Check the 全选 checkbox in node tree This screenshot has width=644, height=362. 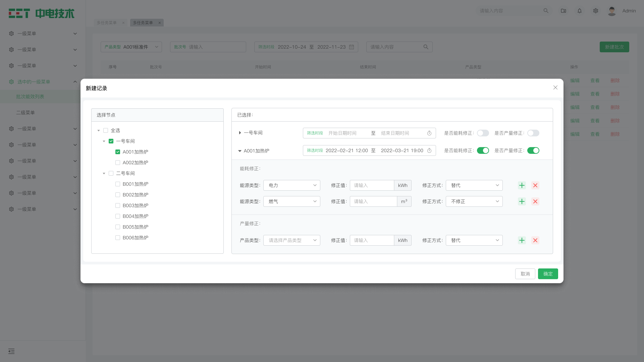[x=106, y=130]
